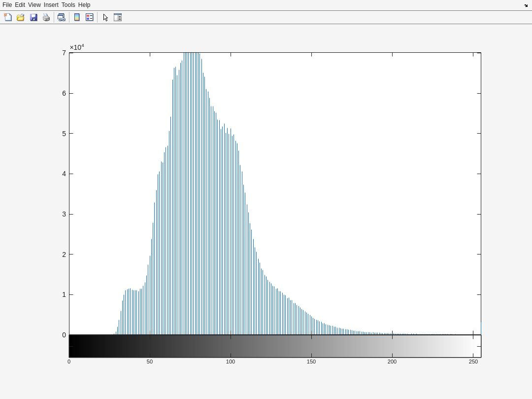Screen dimensions: 532x399
Task: Click the grayscale gradient bar below the histogram
Action: 275,346
